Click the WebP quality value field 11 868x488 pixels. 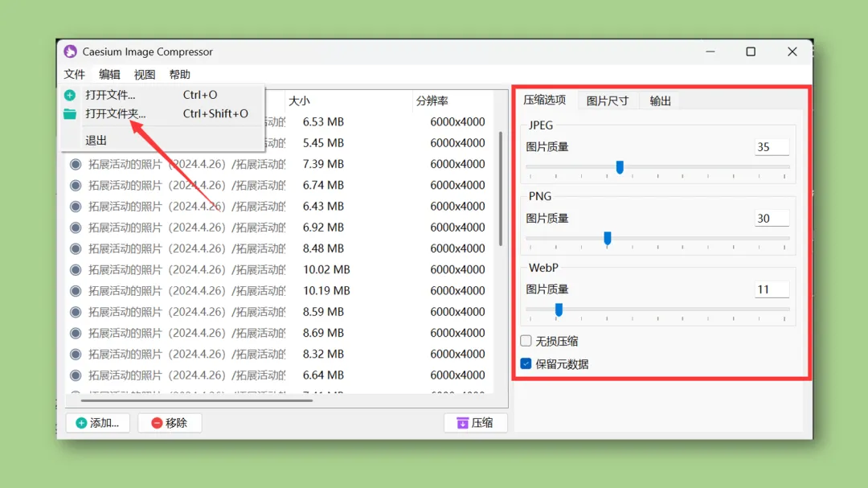(x=772, y=289)
